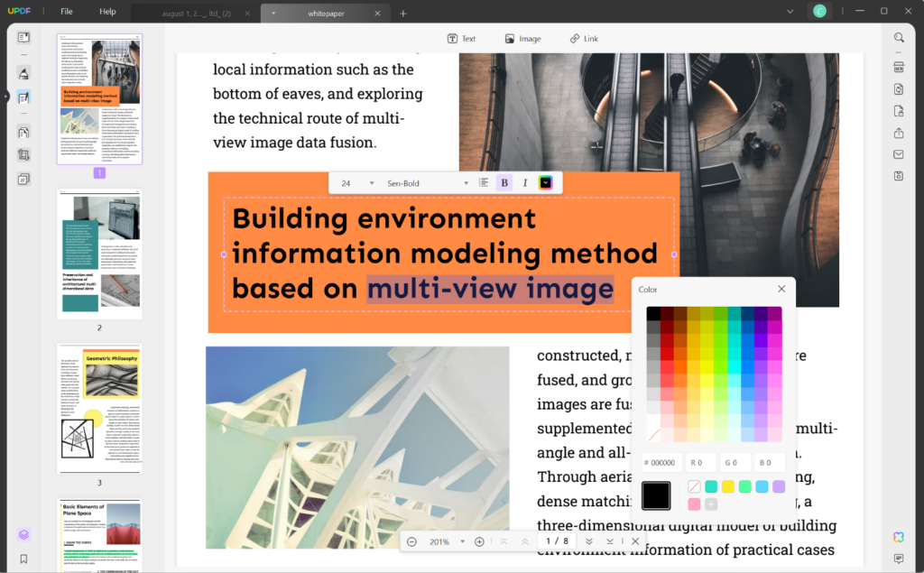Viewport: 924px width, 573px height.
Task: Open the Page Tools icon below Crop
Action: (23, 179)
